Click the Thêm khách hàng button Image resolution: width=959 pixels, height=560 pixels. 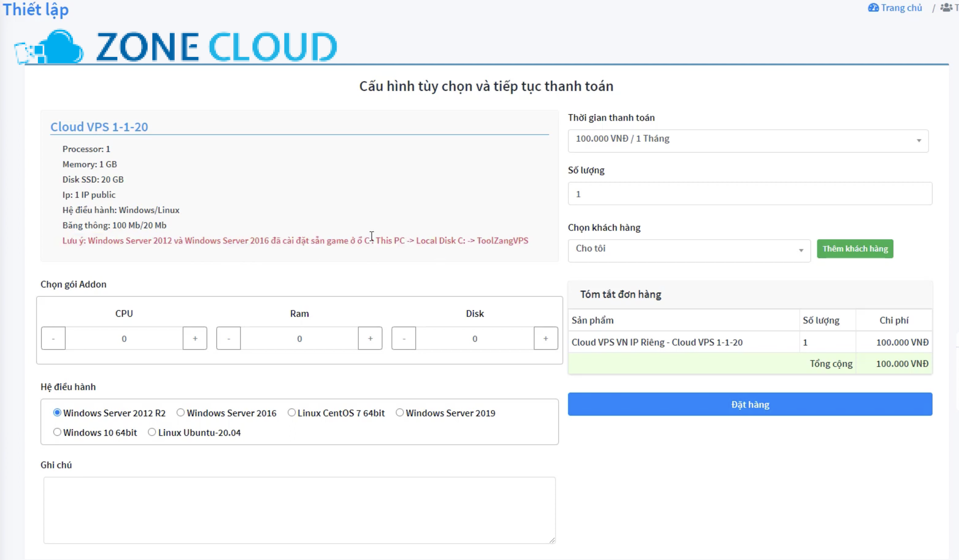point(855,249)
